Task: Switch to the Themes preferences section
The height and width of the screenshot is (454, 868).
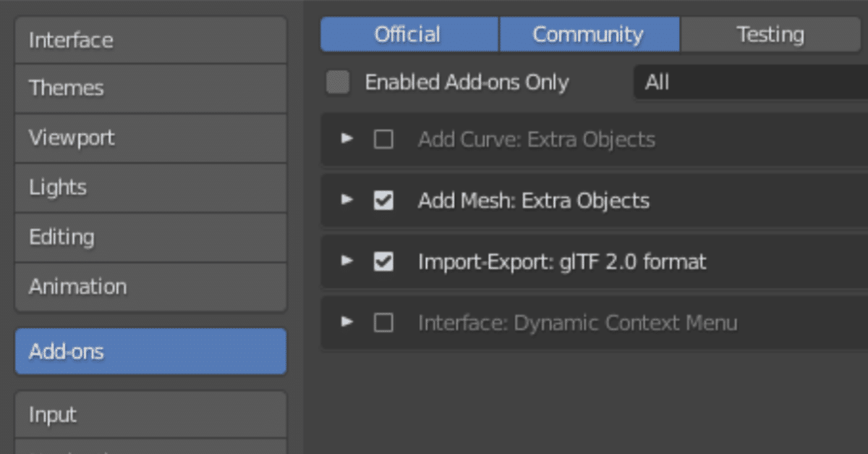Action: (x=150, y=88)
